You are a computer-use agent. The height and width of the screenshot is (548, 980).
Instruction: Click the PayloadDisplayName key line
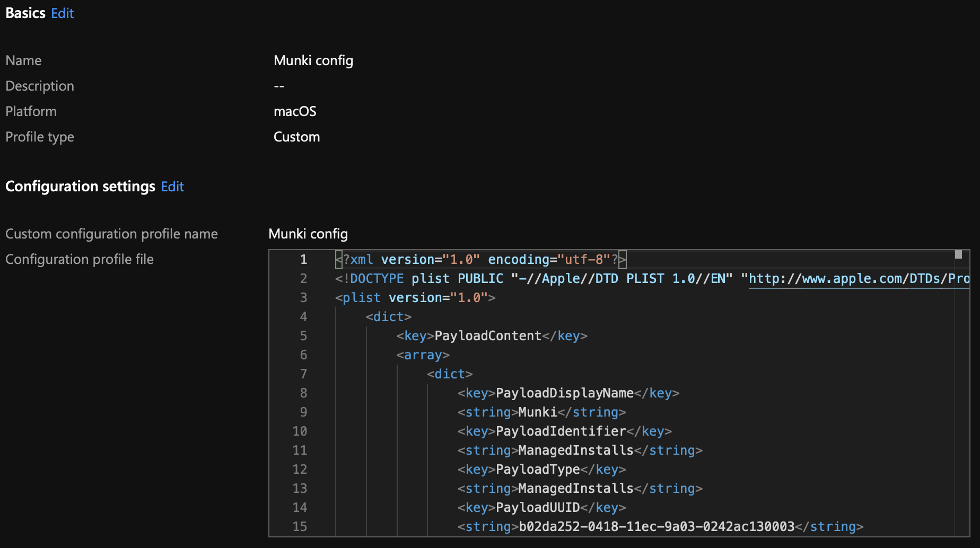tap(564, 393)
